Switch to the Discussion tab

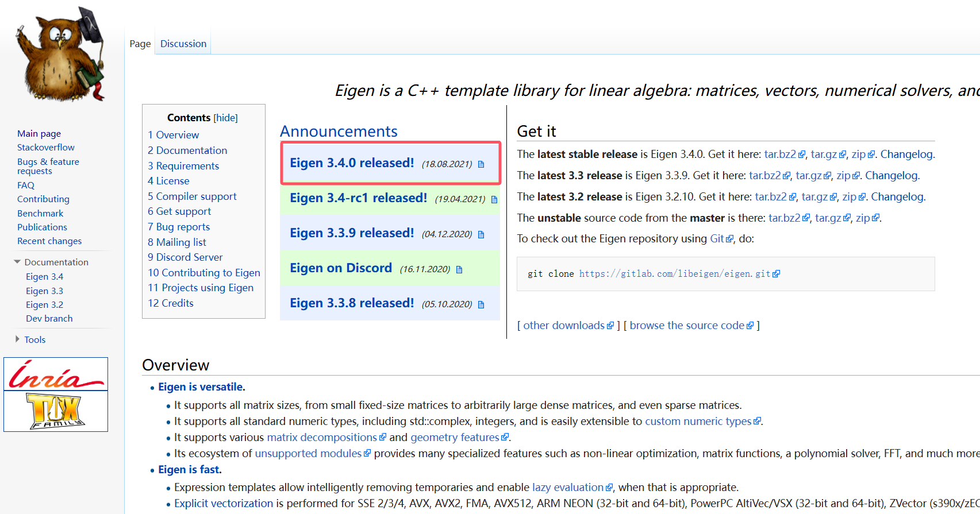coord(183,44)
